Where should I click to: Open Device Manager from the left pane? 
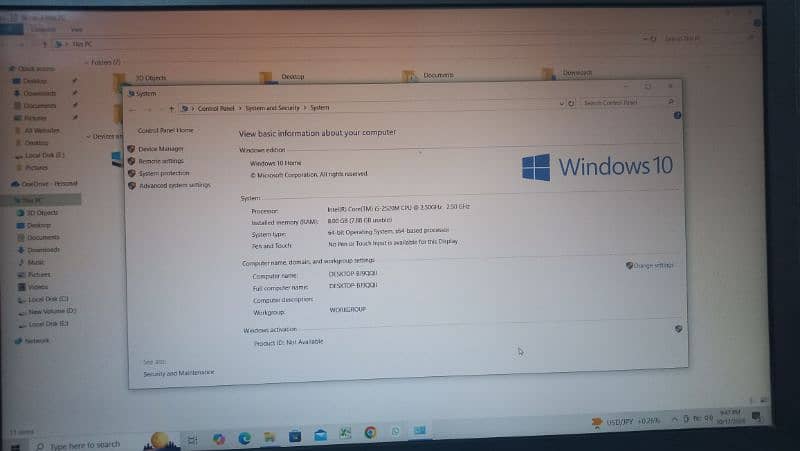(x=161, y=149)
